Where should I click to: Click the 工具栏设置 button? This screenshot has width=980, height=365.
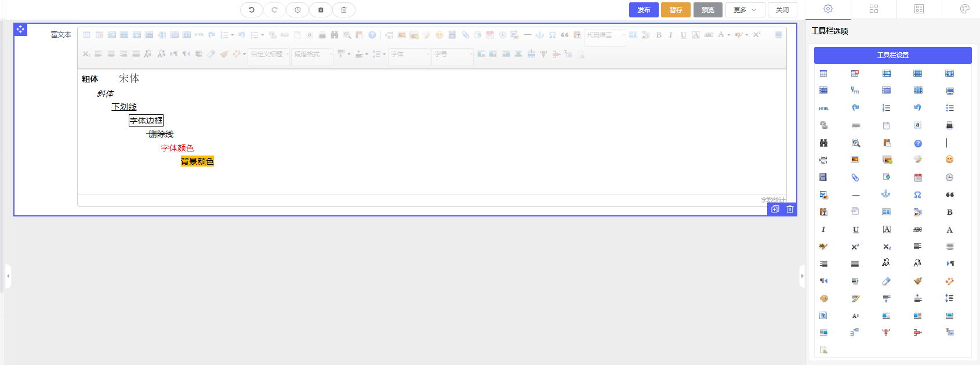click(x=892, y=55)
